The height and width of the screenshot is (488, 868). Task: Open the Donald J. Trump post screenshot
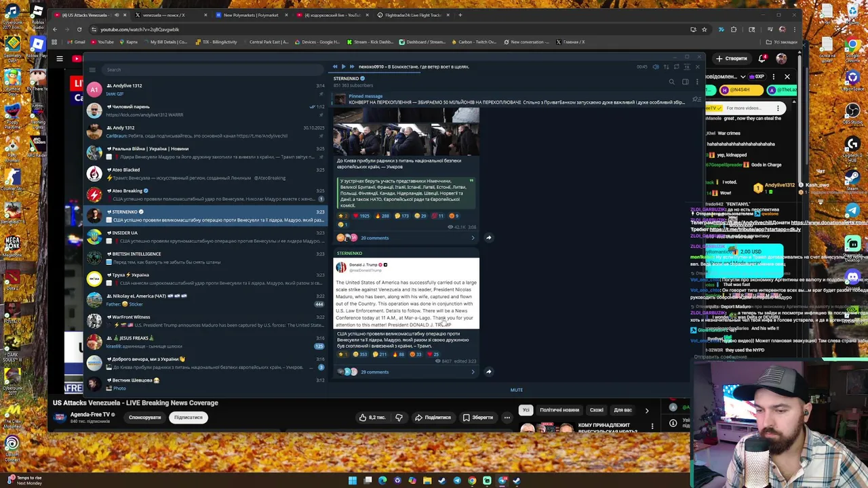pos(406,293)
